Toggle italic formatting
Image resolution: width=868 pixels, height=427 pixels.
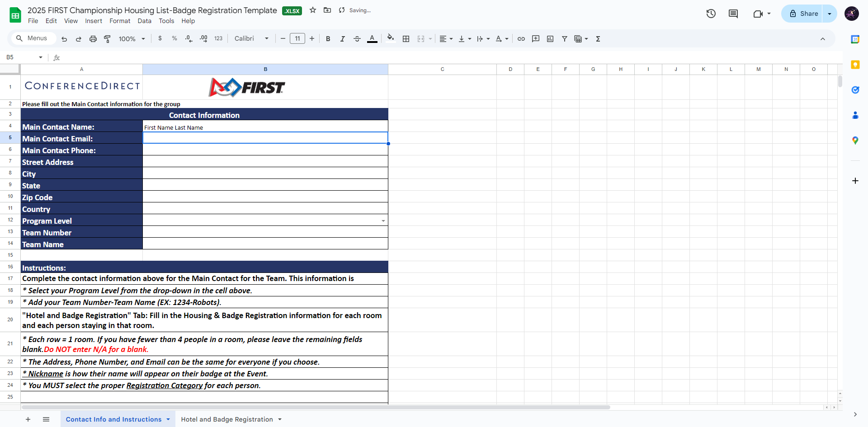click(x=343, y=39)
